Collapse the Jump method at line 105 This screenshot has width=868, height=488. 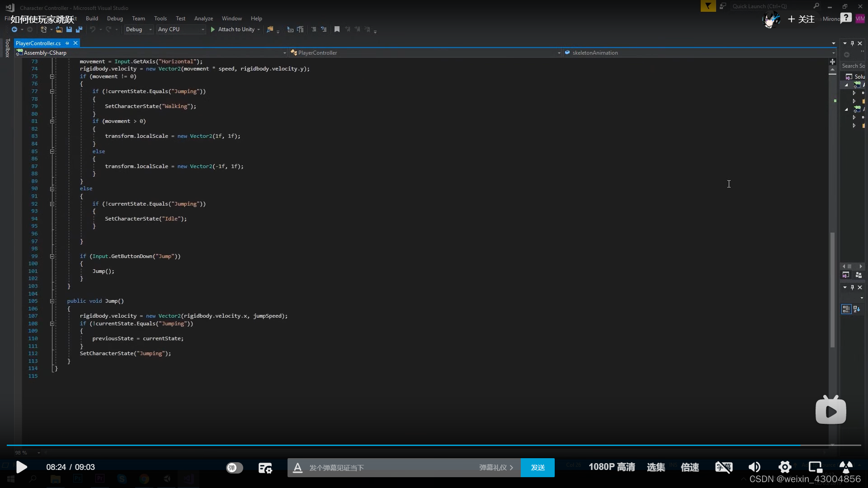(x=52, y=301)
